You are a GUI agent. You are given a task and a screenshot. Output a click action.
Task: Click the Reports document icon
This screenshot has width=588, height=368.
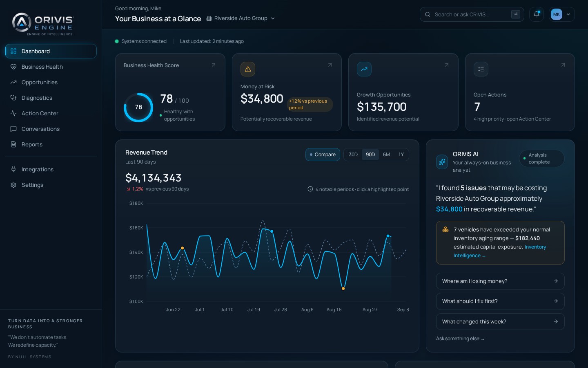[x=13, y=144]
